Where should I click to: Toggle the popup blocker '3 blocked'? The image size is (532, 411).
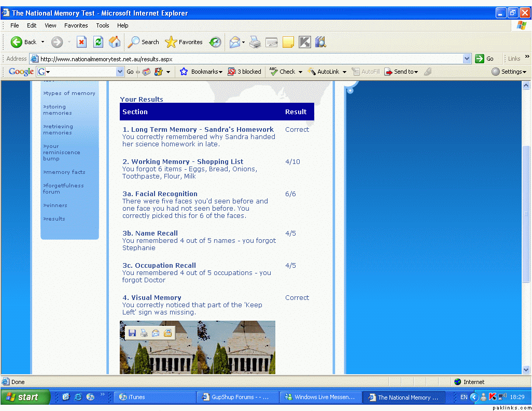tap(244, 72)
